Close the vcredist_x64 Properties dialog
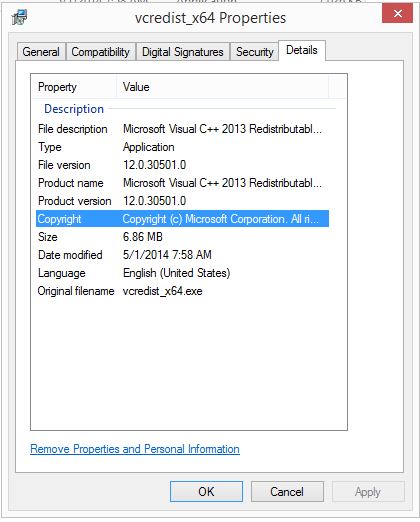The width and height of the screenshot is (420, 522). (x=397, y=14)
